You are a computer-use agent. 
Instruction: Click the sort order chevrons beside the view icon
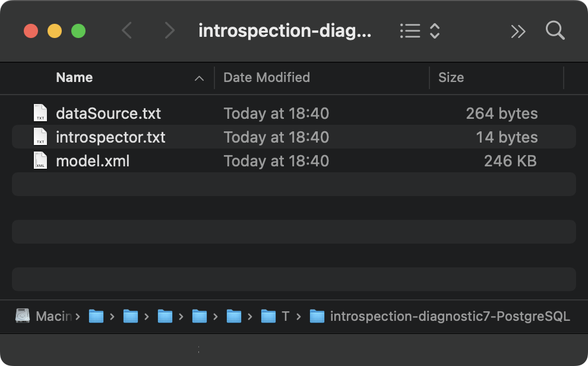click(434, 31)
